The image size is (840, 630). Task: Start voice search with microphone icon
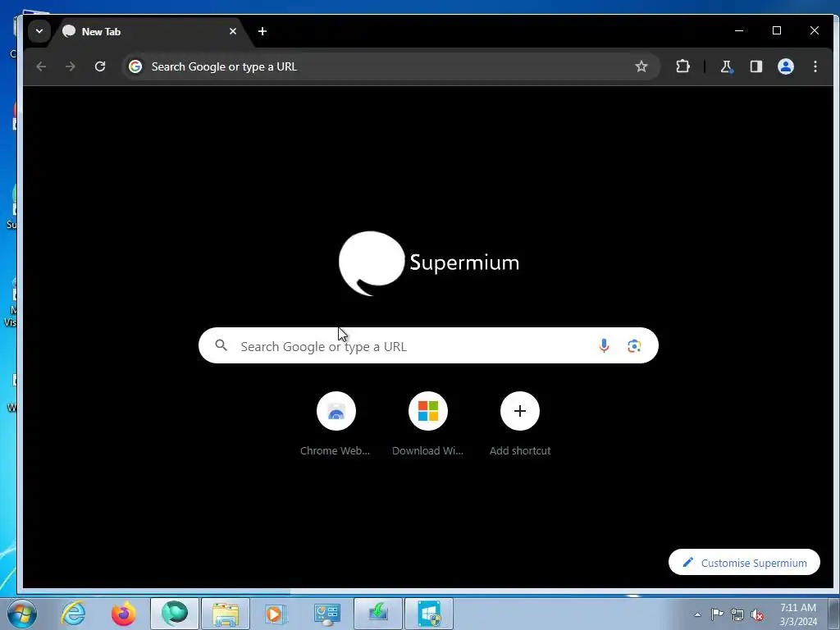click(x=604, y=346)
